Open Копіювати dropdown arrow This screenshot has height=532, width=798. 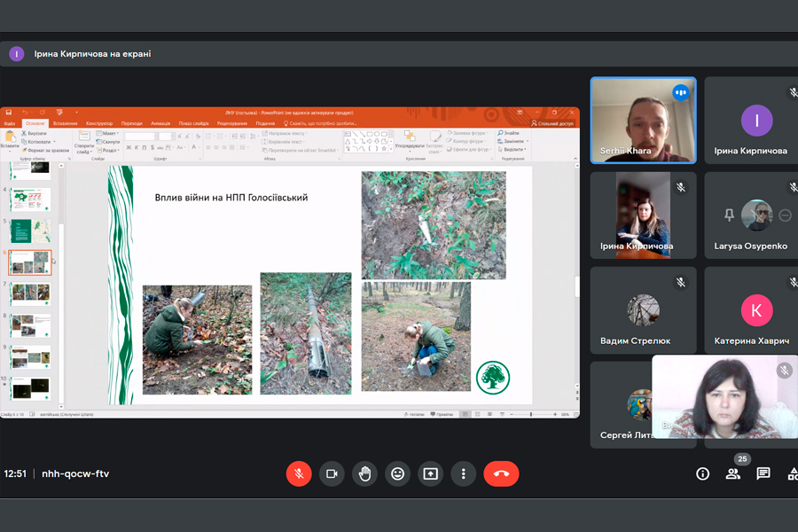(54, 142)
